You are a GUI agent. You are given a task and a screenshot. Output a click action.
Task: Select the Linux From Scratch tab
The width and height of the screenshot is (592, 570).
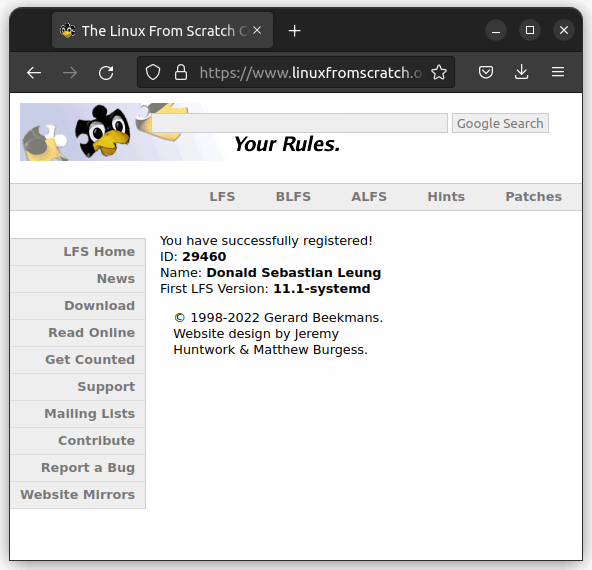pyautogui.click(x=162, y=30)
